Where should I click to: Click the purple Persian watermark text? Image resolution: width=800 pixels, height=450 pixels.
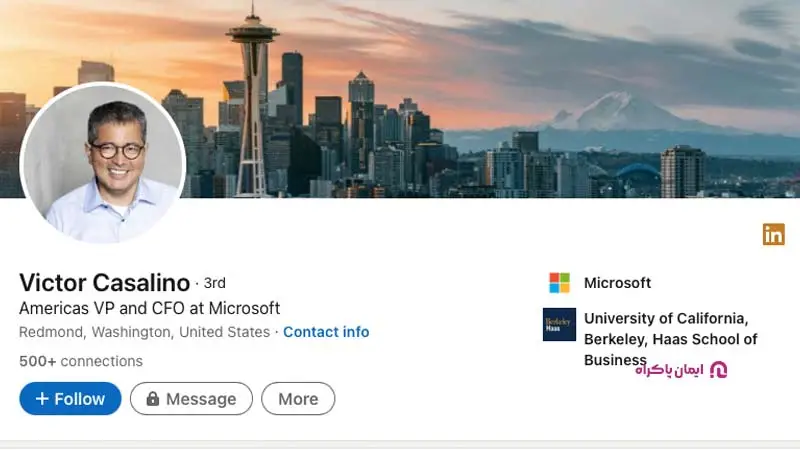coord(668,370)
